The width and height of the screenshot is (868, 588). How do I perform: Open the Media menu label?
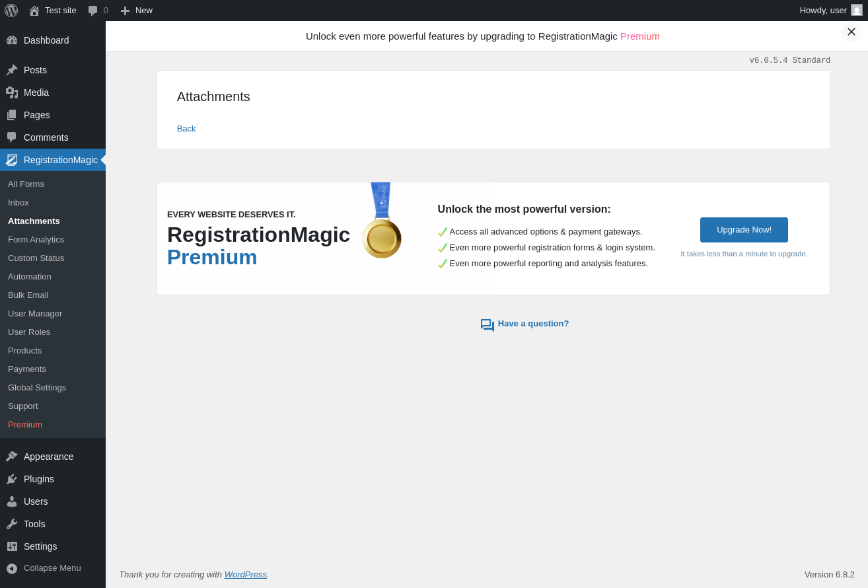(36, 92)
